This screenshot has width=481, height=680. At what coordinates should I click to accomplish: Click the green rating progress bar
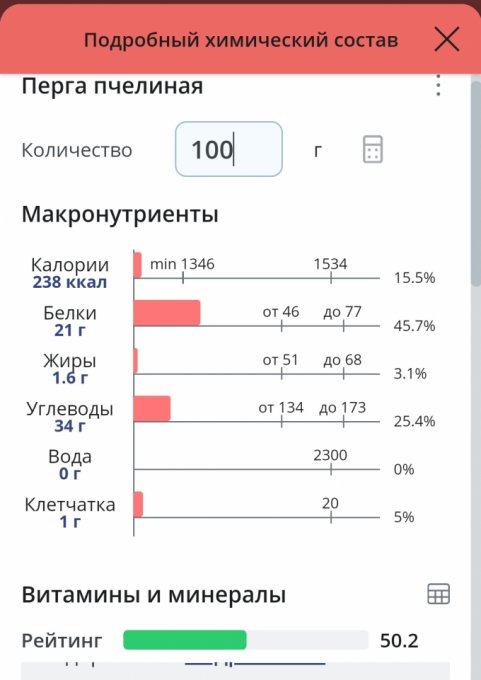pos(185,640)
